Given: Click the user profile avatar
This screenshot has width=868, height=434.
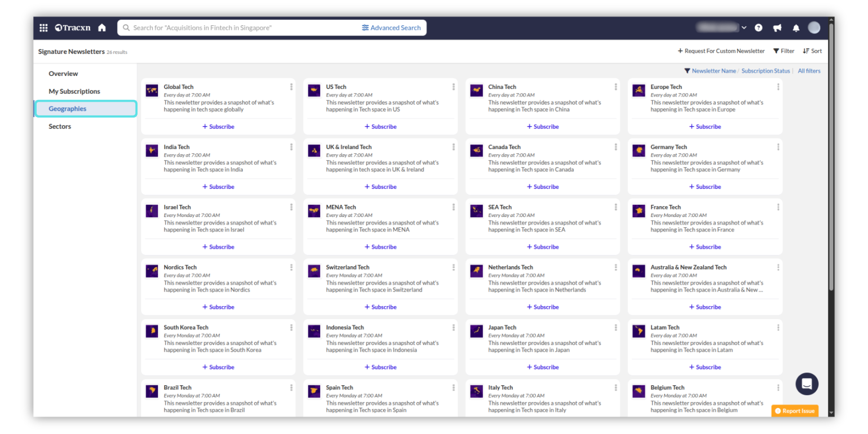Looking at the screenshot, I should (814, 28).
